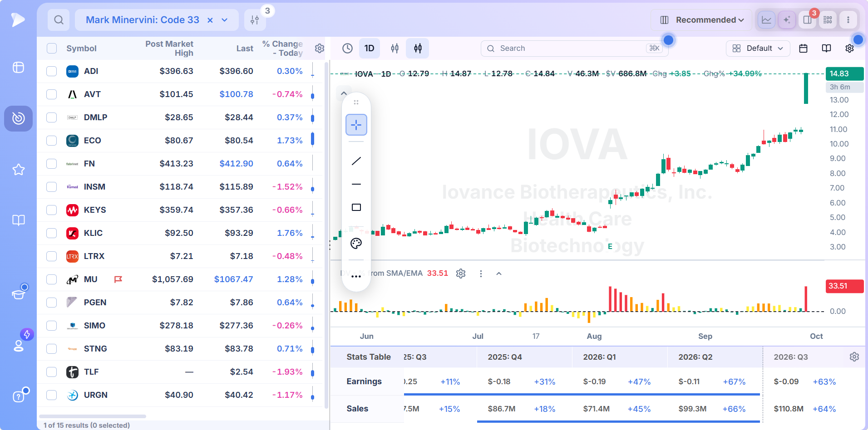Toggle the select-all checkbox in table header

[52, 49]
